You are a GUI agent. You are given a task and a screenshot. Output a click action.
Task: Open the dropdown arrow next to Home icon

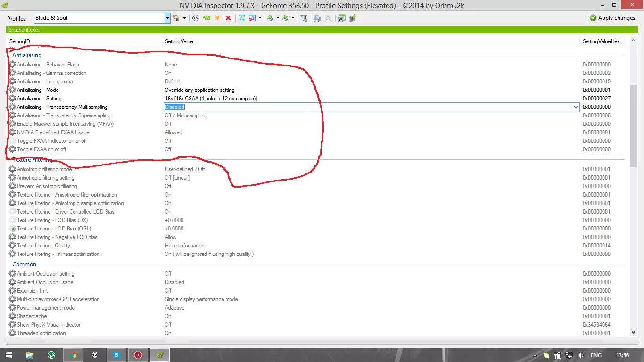(x=184, y=18)
